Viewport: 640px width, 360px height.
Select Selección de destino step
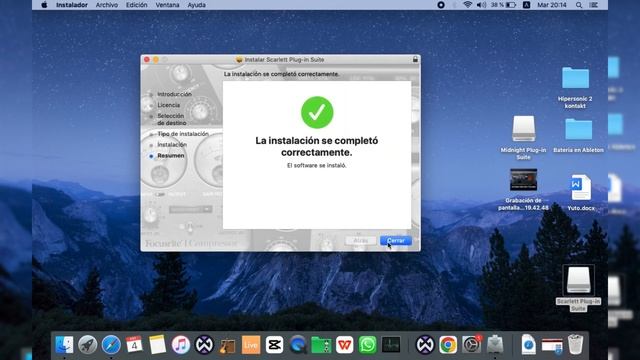pos(171,119)
